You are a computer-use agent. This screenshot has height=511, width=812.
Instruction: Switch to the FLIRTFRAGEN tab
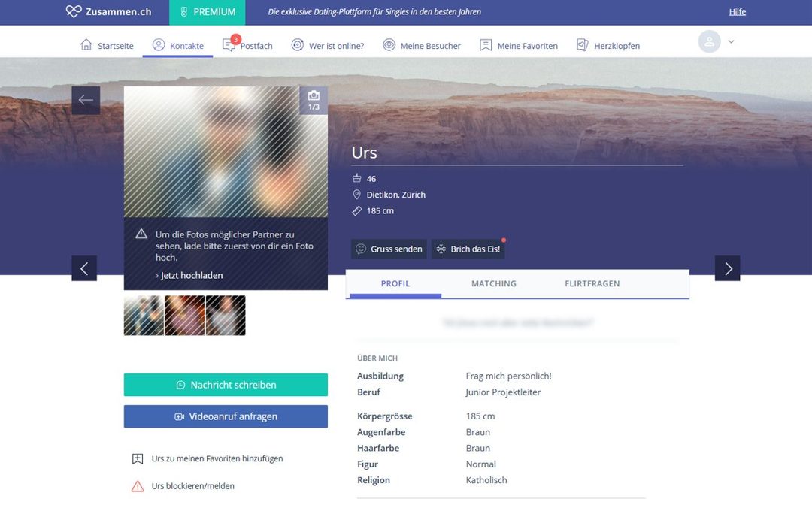pyautogui.click(x=592, y=284)
